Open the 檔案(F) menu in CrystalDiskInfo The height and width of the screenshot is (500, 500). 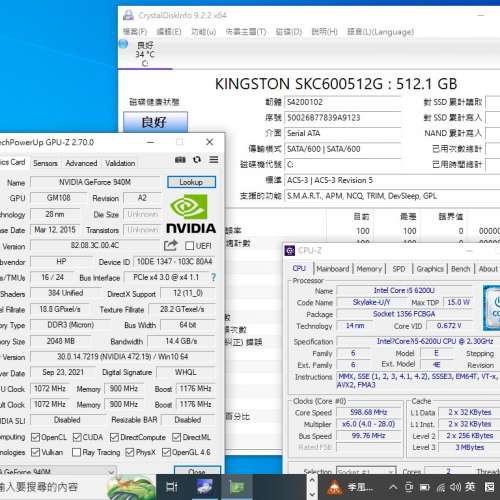[135, 32]
